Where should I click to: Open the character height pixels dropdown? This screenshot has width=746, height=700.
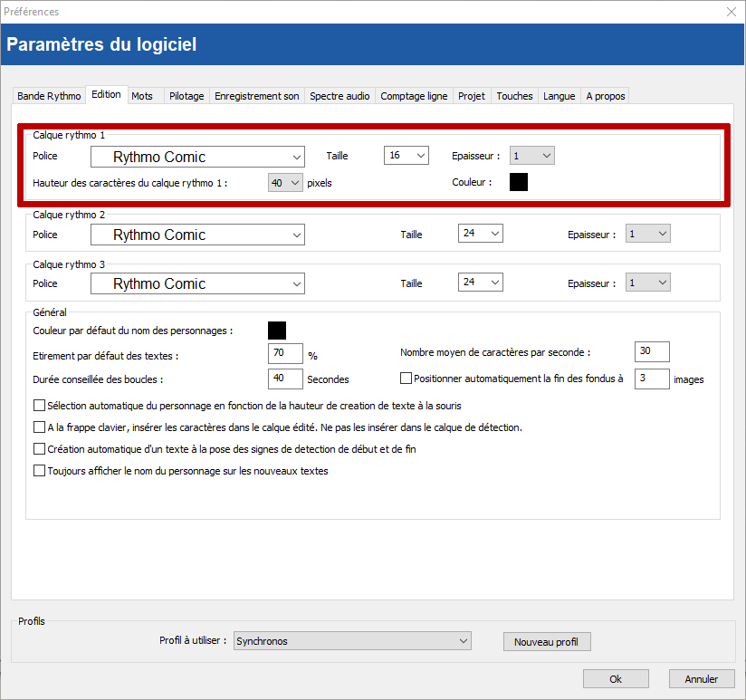click(x=284, y=183)
